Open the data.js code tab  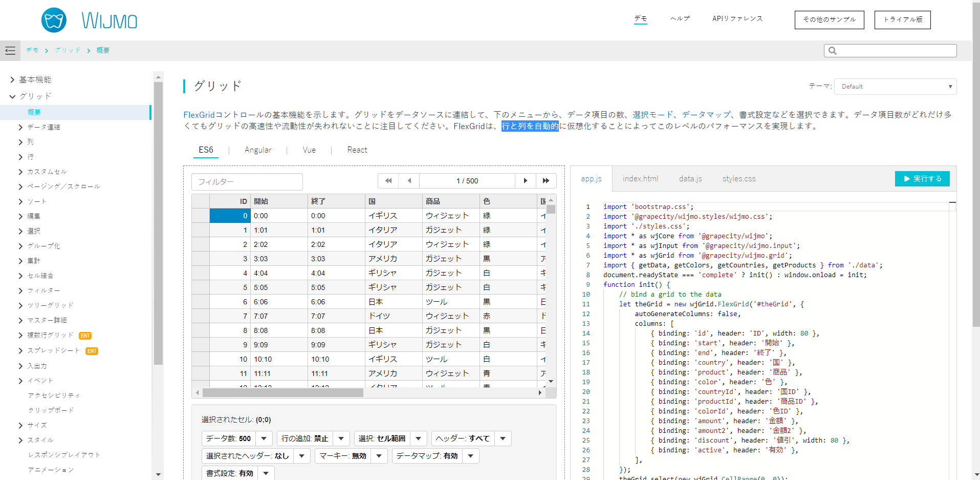click(690, 179)
